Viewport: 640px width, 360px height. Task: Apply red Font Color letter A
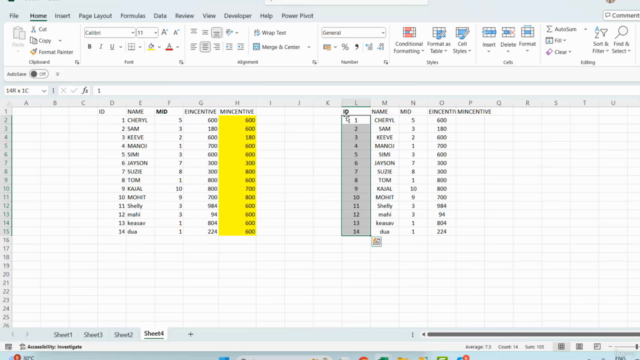[169, 47]
